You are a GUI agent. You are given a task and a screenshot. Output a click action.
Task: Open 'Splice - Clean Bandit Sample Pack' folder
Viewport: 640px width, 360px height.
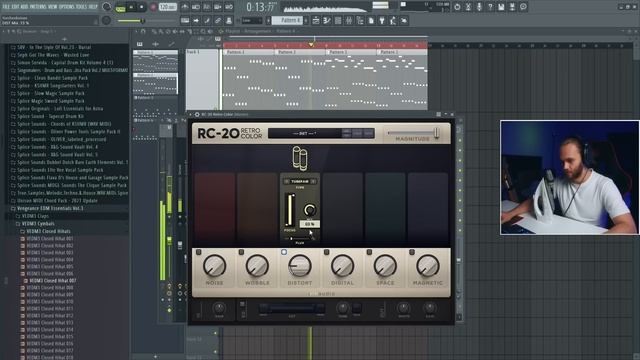(x=52, y=78)
